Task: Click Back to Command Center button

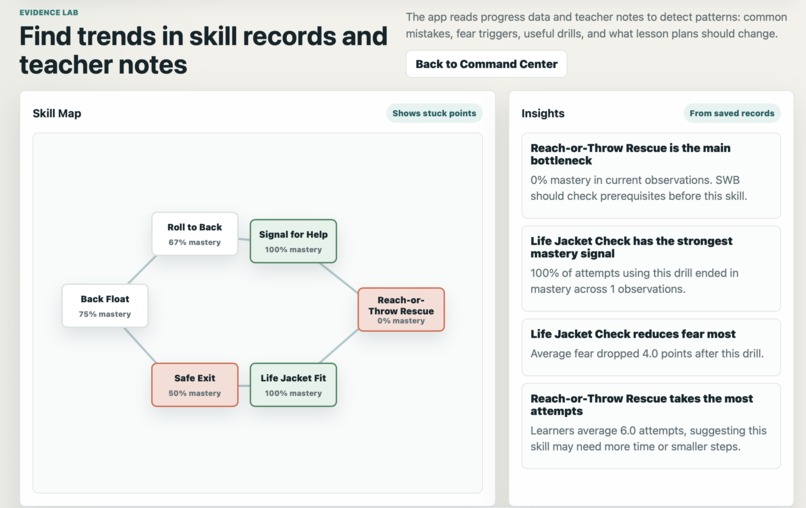Action: [486, 64]
